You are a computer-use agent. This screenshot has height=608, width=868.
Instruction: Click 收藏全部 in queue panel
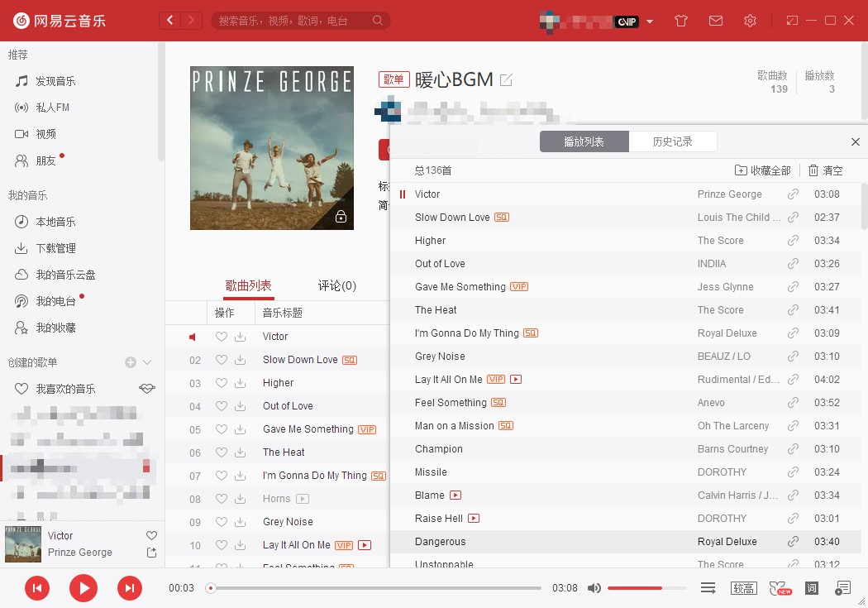click(x=762, y=170)
